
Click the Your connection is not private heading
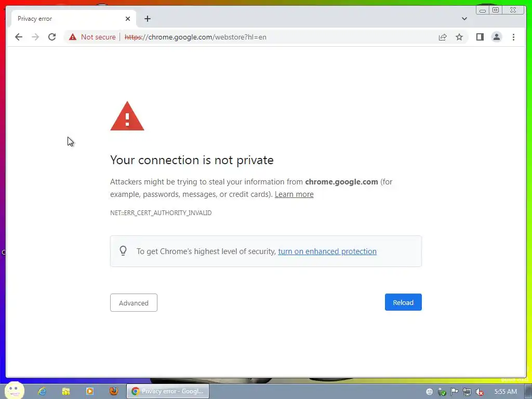(192, 160)
